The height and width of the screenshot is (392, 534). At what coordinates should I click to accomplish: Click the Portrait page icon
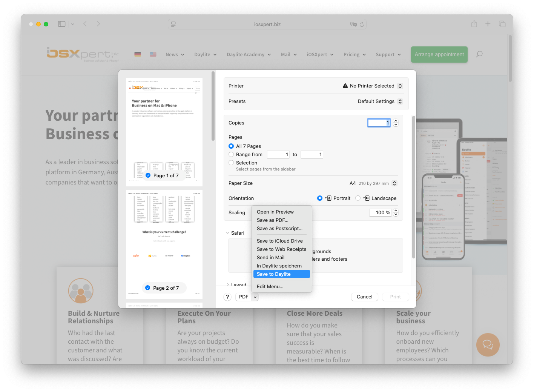pyautogui.click(x=328, y=198)
